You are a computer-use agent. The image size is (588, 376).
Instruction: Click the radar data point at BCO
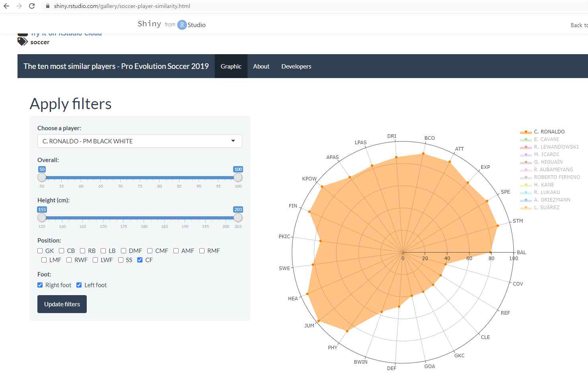tap(423, 153)
